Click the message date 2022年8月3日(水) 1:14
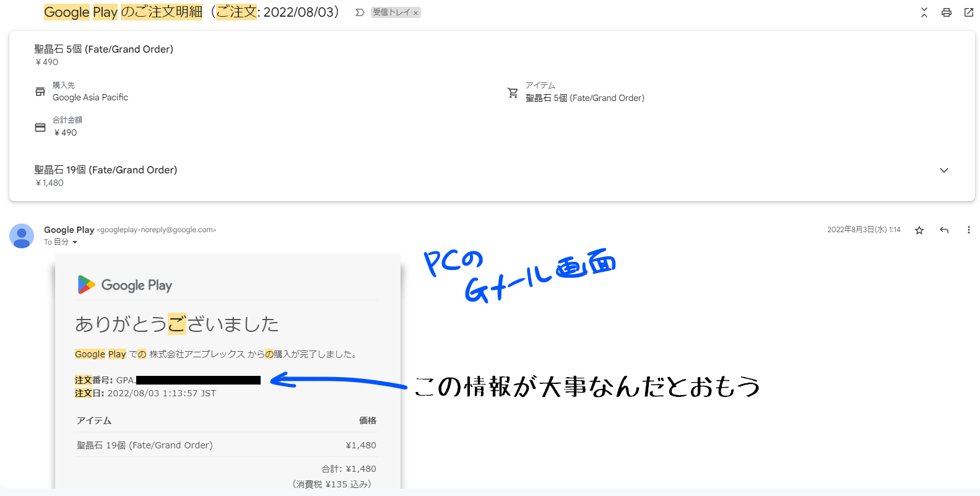This screenshot has width=980, height=496. (x=864, y=230)
